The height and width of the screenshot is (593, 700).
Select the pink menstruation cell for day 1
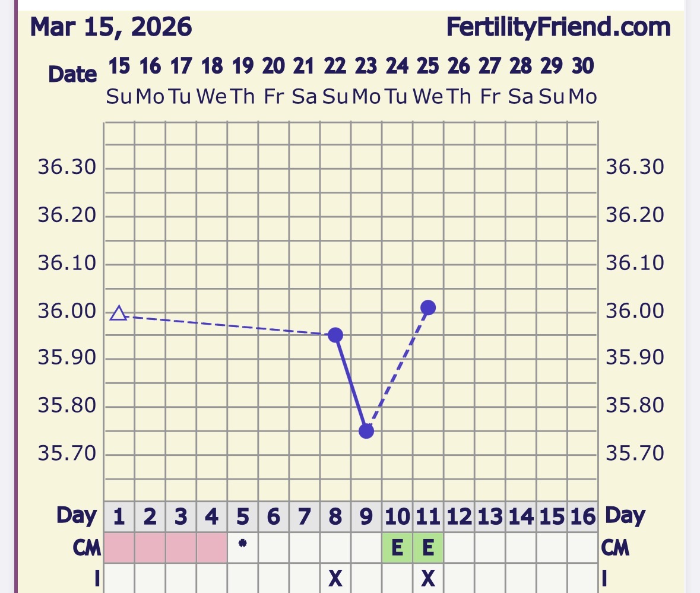click(119, 547)
